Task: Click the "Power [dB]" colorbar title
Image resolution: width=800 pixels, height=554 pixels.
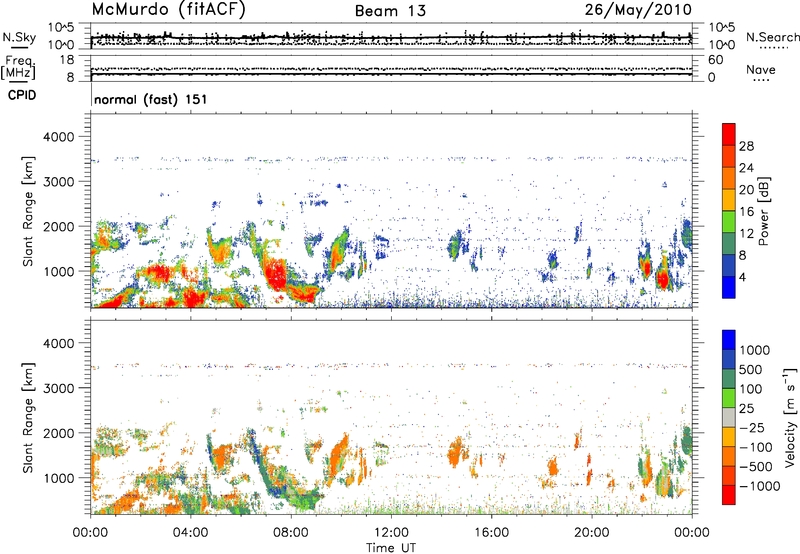Action: 764,211
